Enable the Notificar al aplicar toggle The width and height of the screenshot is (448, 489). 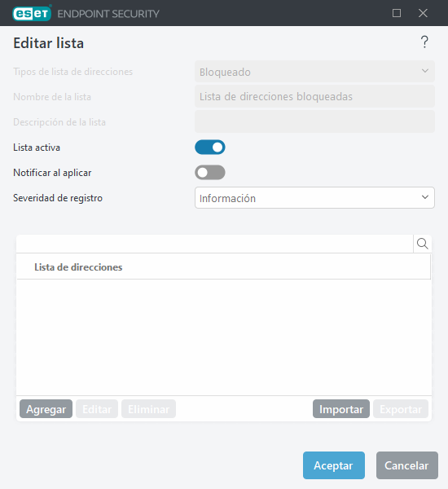(210, 173)
